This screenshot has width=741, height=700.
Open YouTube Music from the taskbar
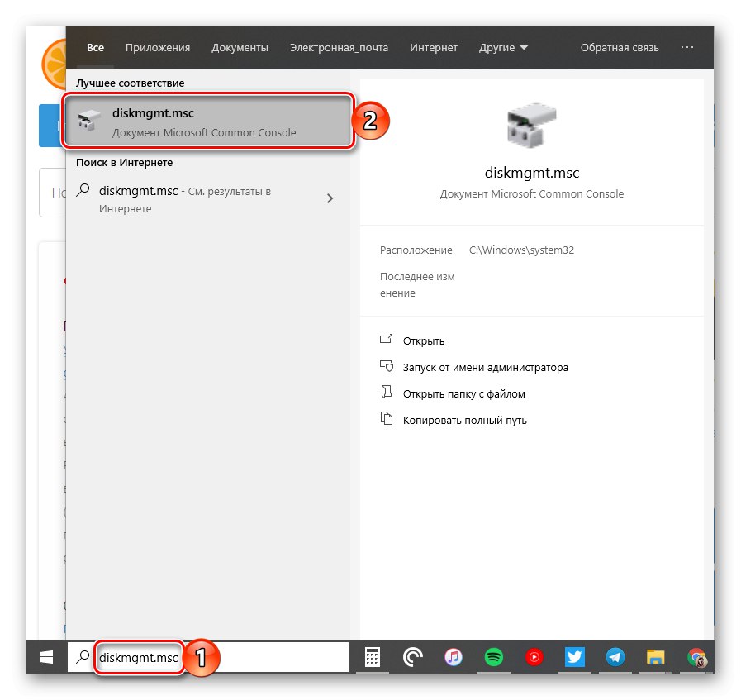tap(534, 657)
